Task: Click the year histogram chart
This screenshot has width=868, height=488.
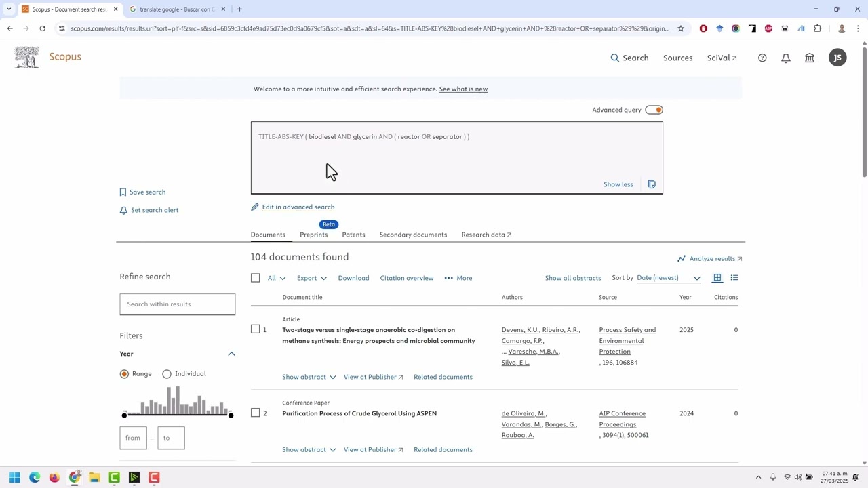Action: point(177,400)
